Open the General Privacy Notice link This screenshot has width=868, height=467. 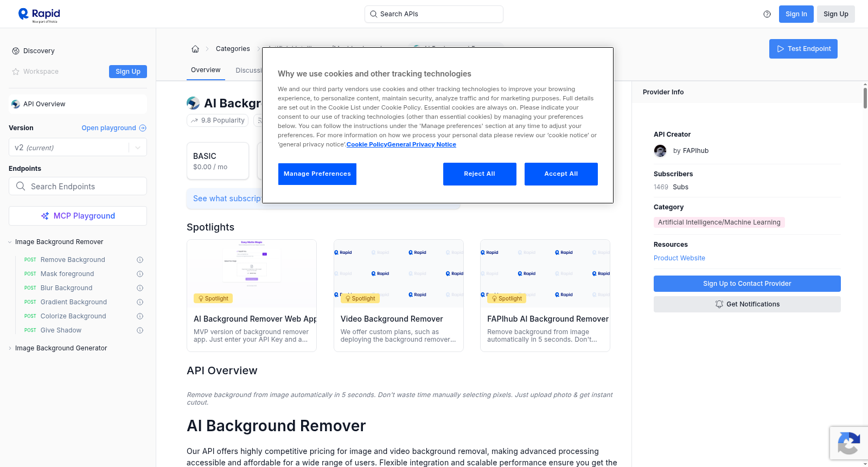[x=422, y=144]
